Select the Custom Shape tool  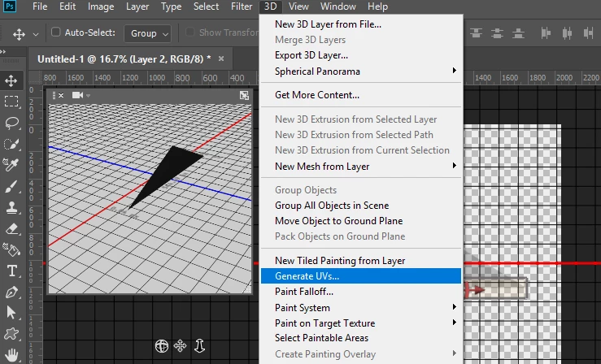coord(11,334)
